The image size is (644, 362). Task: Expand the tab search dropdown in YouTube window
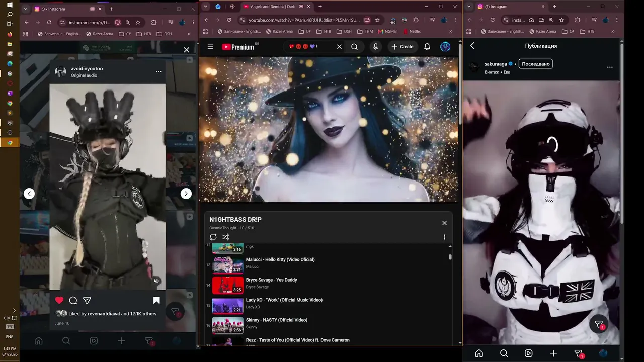(205, 7)
